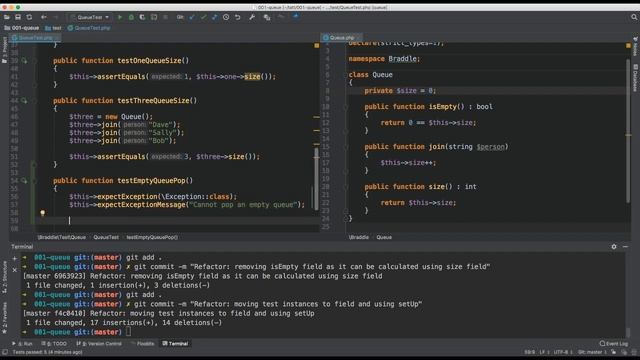Open the Database tool window stripe
The height and width of the screenshot is (360, 640).
(x=636, y=78)
